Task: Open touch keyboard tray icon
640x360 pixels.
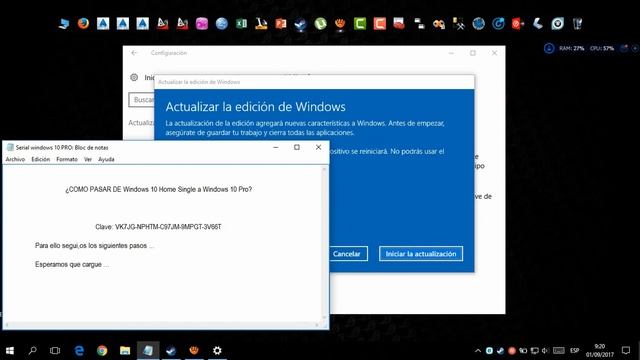Action: pyautogui.click(x=558, y=351)
